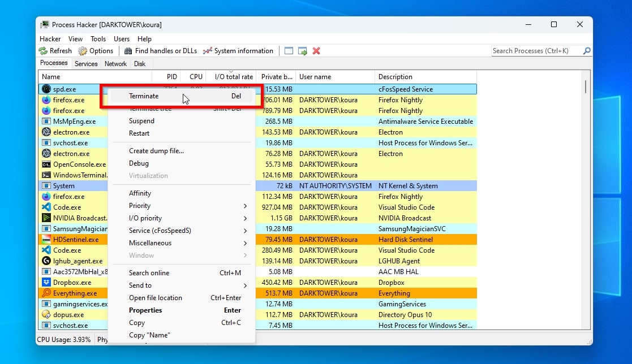Click the find window toolbar icon
The height and width of the screenshot is (364, 632).
[x=289, y=51]
